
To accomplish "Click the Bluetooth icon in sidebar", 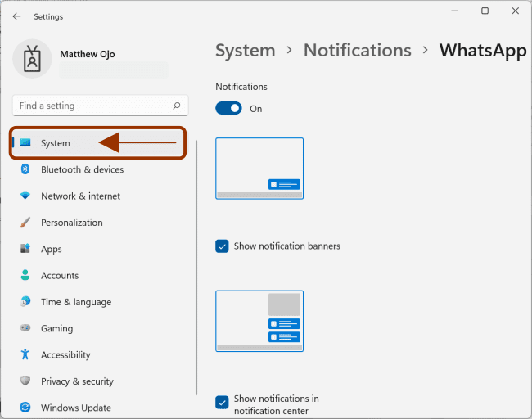I will click(x=25, y=169).
